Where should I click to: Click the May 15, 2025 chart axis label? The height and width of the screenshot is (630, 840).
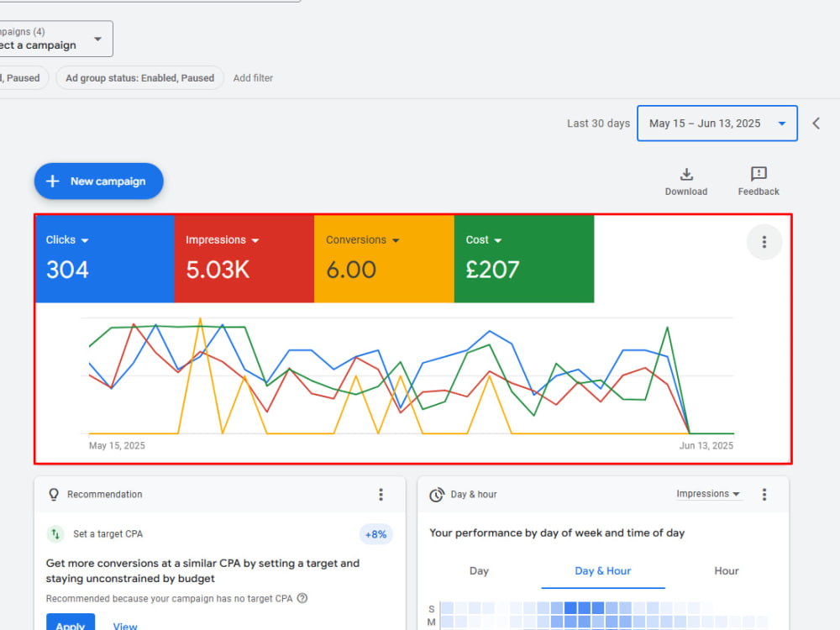pyautogui.click(x=117, y=446)
